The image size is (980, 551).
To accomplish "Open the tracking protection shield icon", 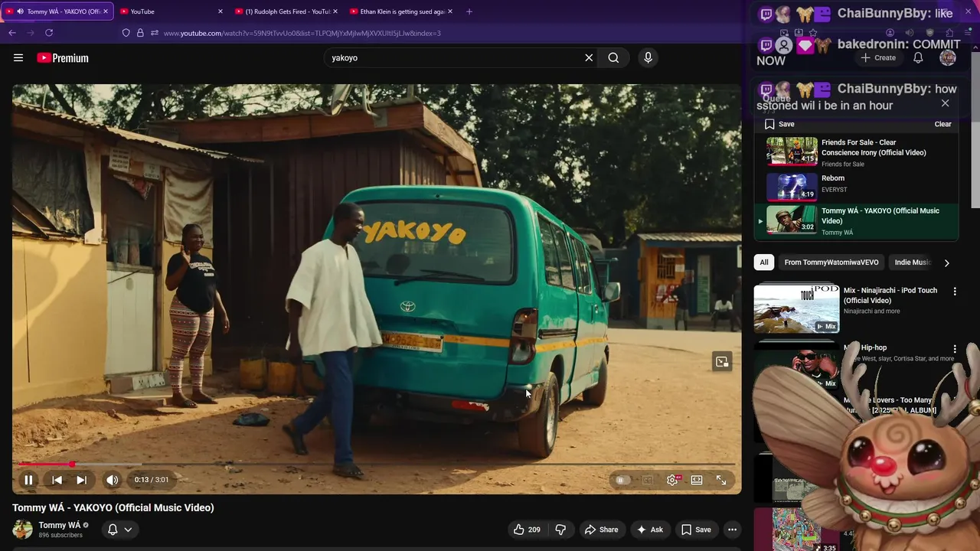I will 126,33.
